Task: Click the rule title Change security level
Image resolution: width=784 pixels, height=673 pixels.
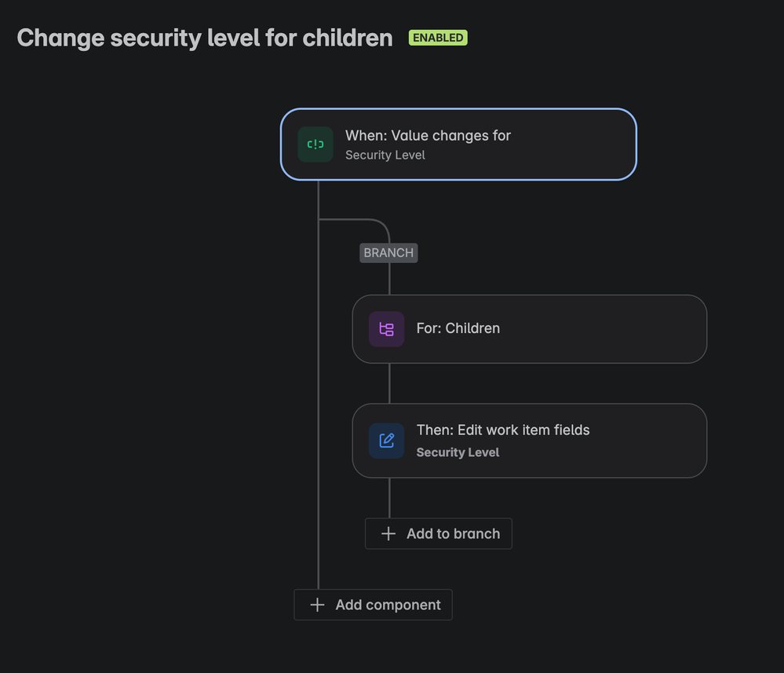Action: (205, 38)
